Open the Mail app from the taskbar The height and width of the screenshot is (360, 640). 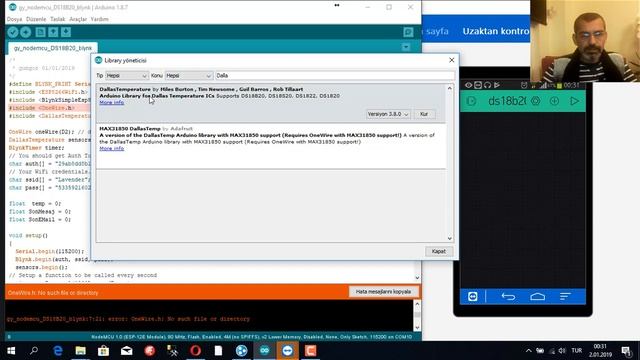(x=127, y=351)
